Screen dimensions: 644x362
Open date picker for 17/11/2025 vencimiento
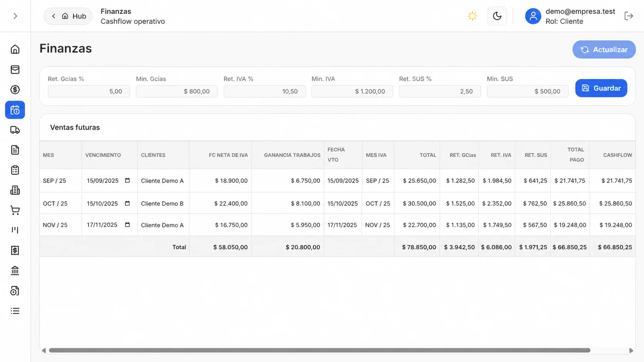click(x=127, y=225)
